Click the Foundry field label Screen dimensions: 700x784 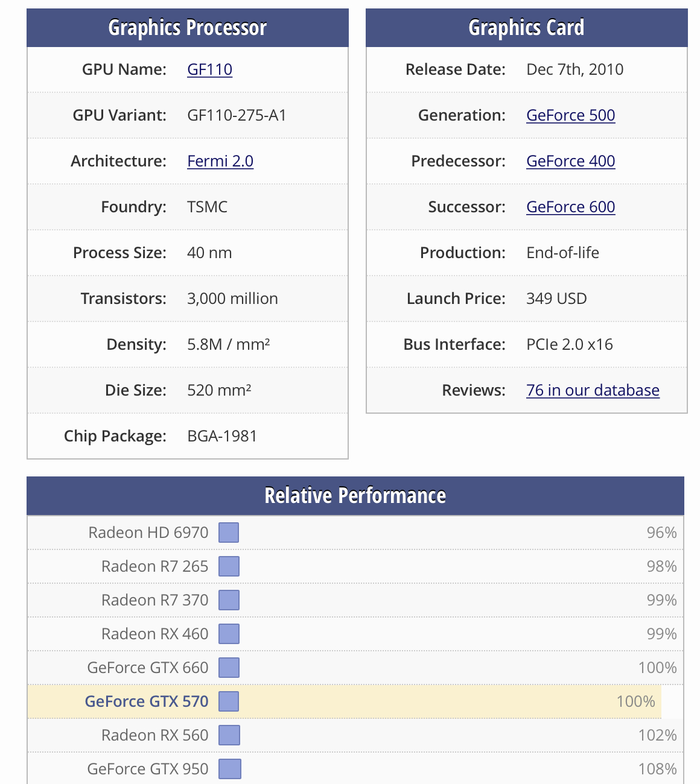[x=134, y=207]
